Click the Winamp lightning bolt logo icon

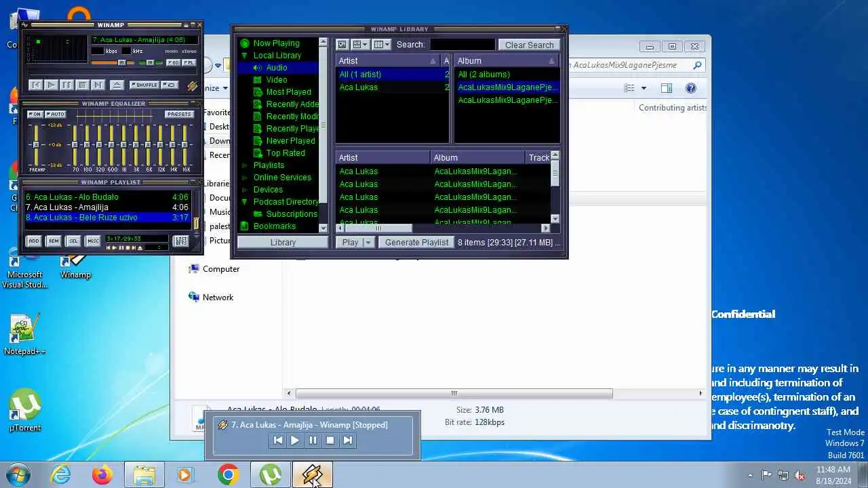point(193,85)
